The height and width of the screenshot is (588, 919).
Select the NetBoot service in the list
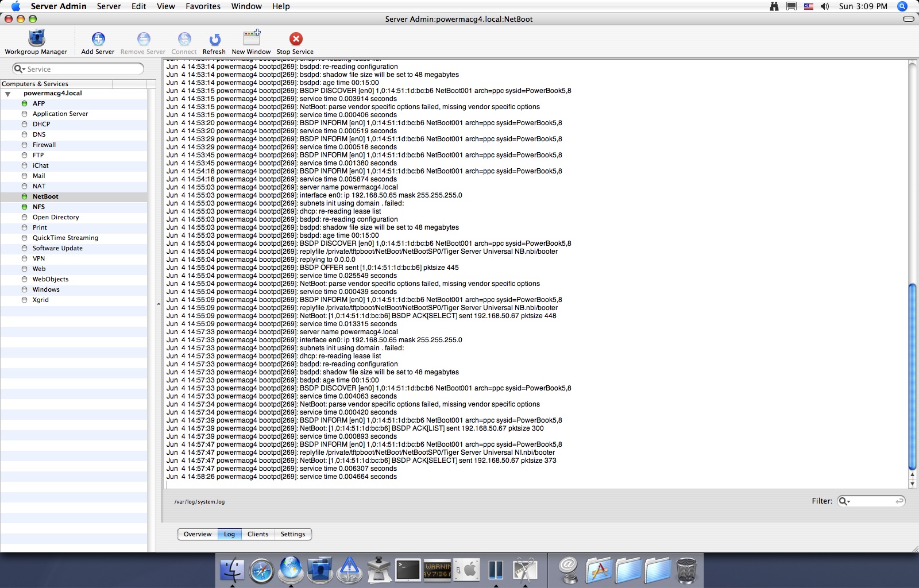[74, 196]
